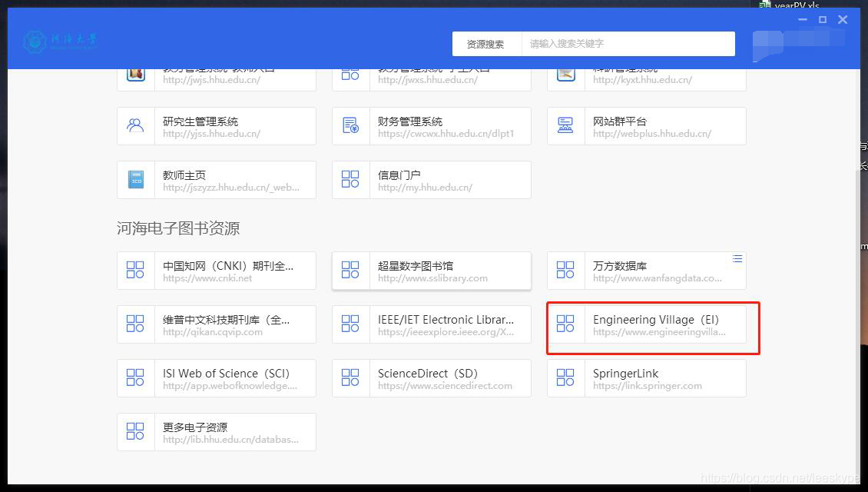Click the www.sciencedirect.com URL text
Screen dimensions: 868x492
[445, 386]
